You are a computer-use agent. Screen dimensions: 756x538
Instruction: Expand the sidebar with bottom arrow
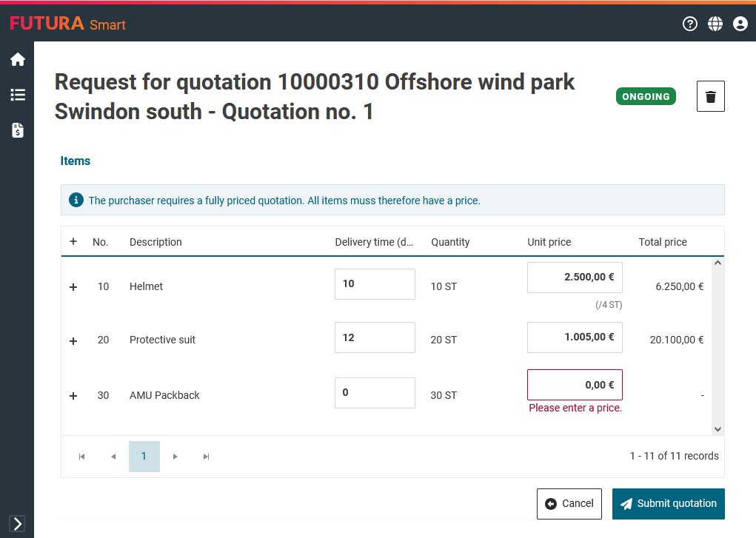pos(17,523)
